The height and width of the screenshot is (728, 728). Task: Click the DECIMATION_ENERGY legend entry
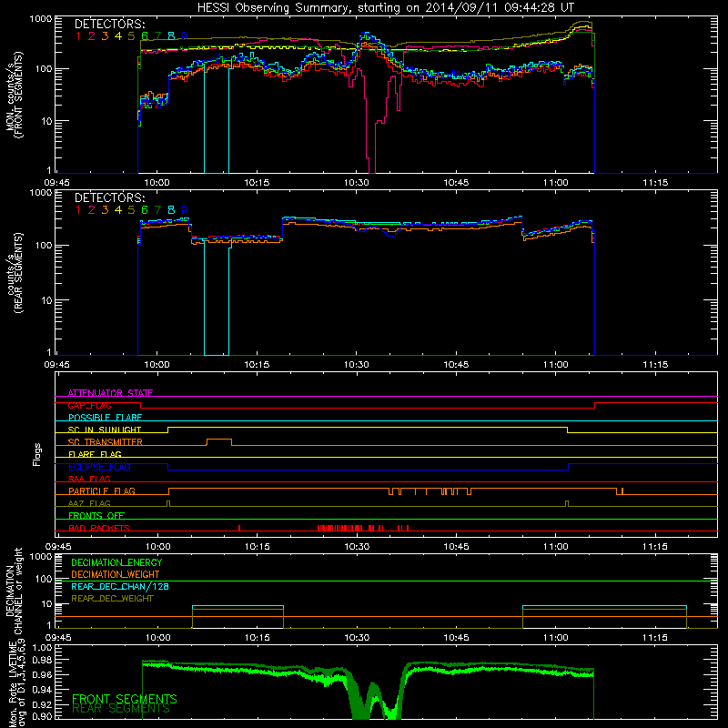point(116,562)
